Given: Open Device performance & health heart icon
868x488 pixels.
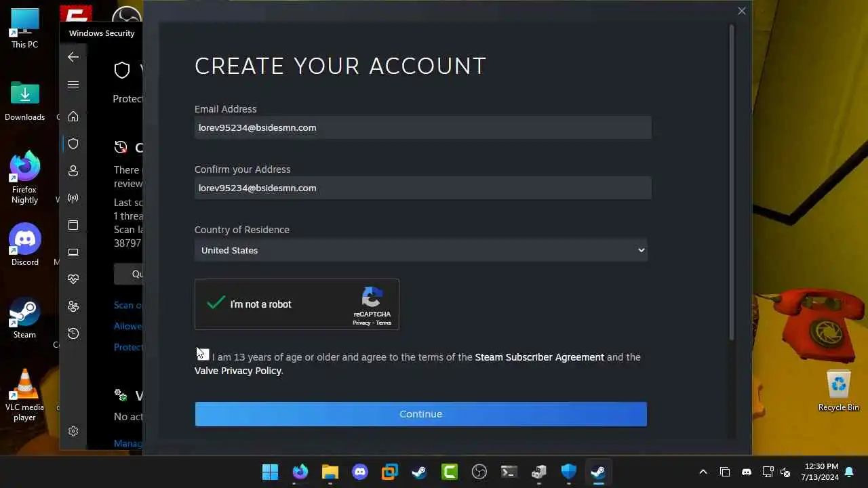Looking at the screenshot, I should pyautogui.click(x=73, y=279).
